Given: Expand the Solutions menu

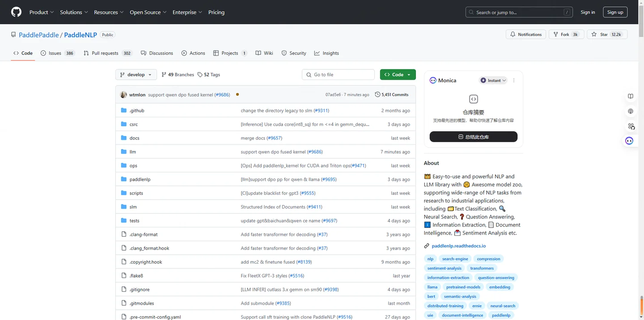Looking at the screenshot, I should (74, 12).
